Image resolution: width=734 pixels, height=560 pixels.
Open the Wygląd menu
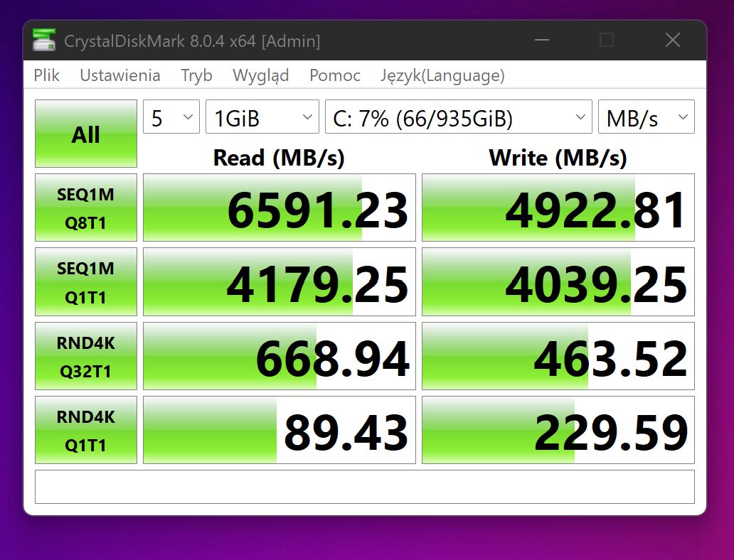tap(261, 75)
